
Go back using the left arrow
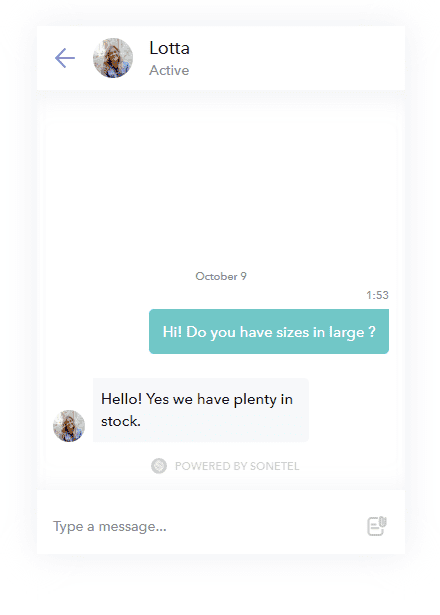[65, 58]
